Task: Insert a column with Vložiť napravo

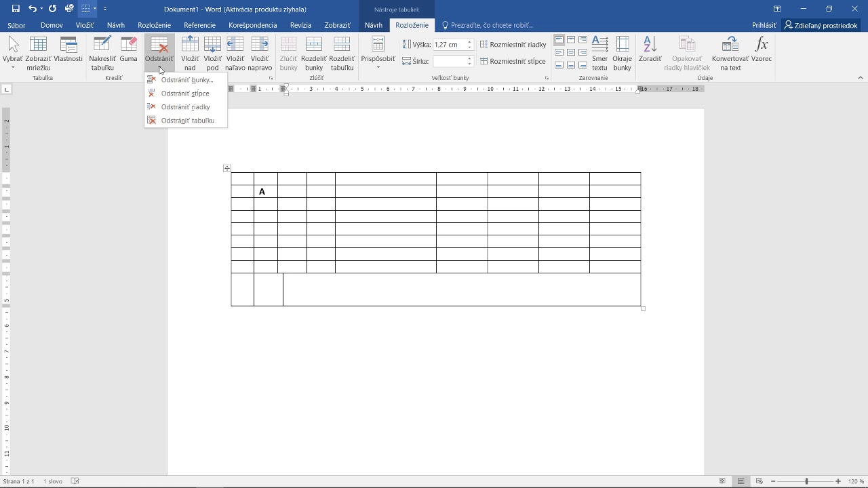Action: coord(260,54)
